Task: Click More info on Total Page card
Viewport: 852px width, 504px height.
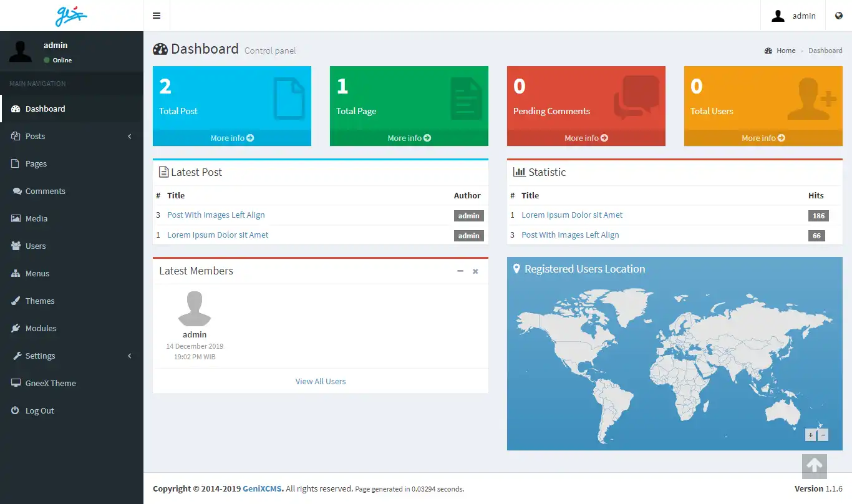Action: pyautogui.click(x=409, y=138)
